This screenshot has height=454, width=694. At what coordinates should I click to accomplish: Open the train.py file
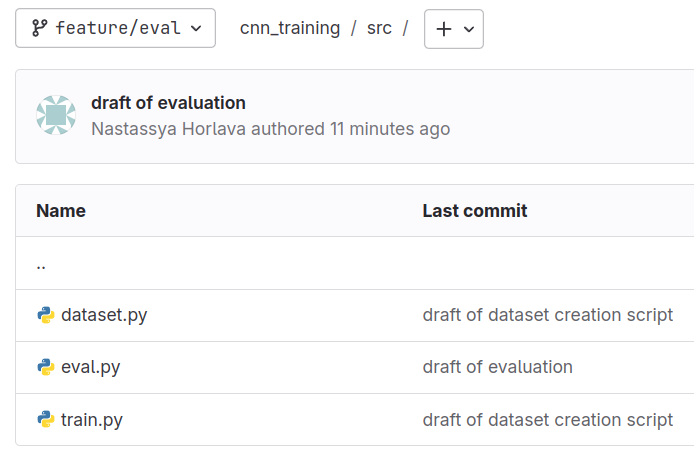click(92, 419)
